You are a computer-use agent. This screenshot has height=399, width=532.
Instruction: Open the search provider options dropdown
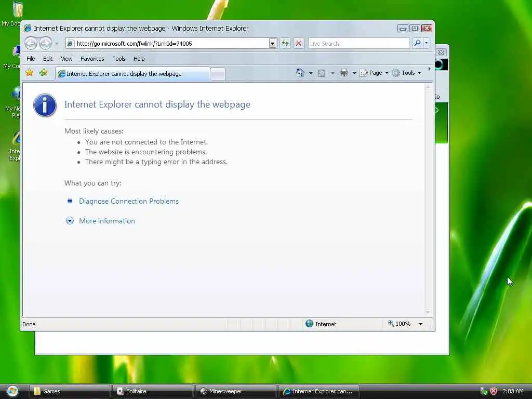click(x=426, y=43)
